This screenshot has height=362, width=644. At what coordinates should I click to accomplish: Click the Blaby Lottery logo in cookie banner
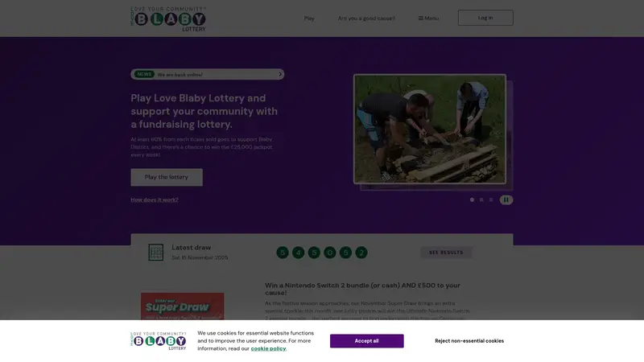(159, 341)
